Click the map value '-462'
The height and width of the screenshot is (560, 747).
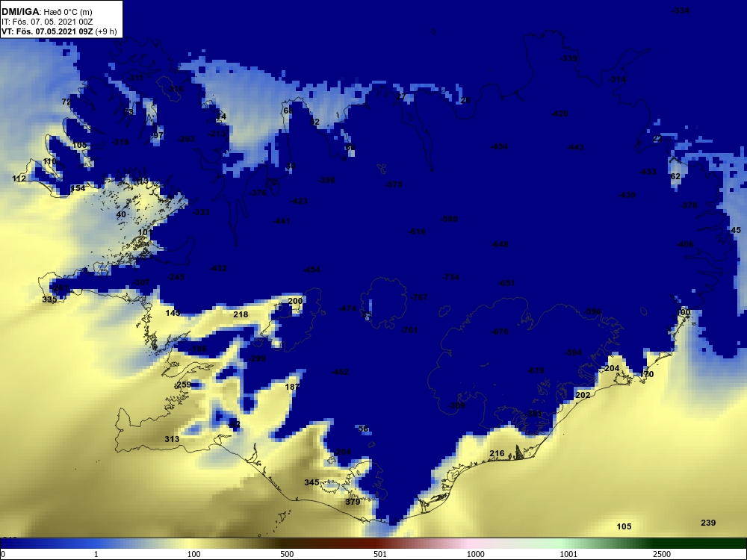(340, 372)
